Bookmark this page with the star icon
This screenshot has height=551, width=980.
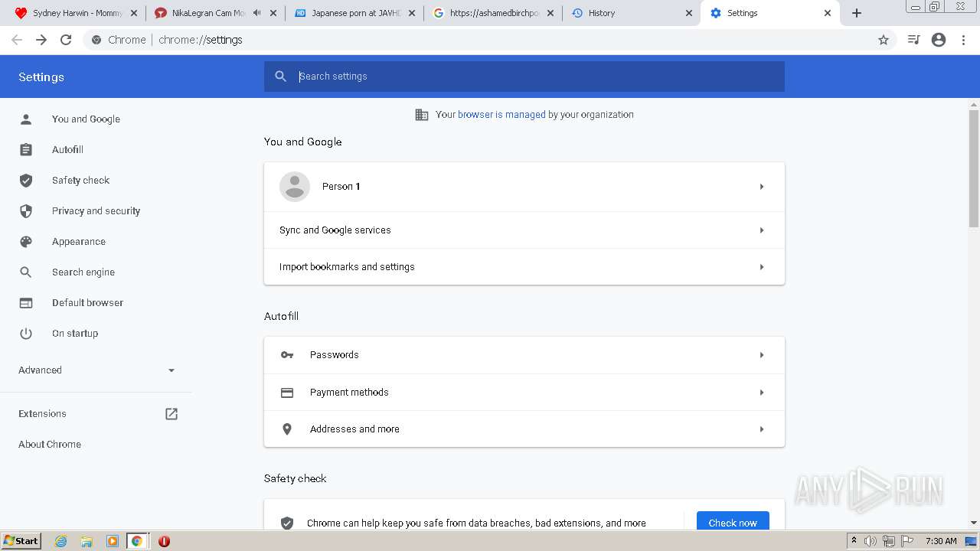tap(884, 40)
